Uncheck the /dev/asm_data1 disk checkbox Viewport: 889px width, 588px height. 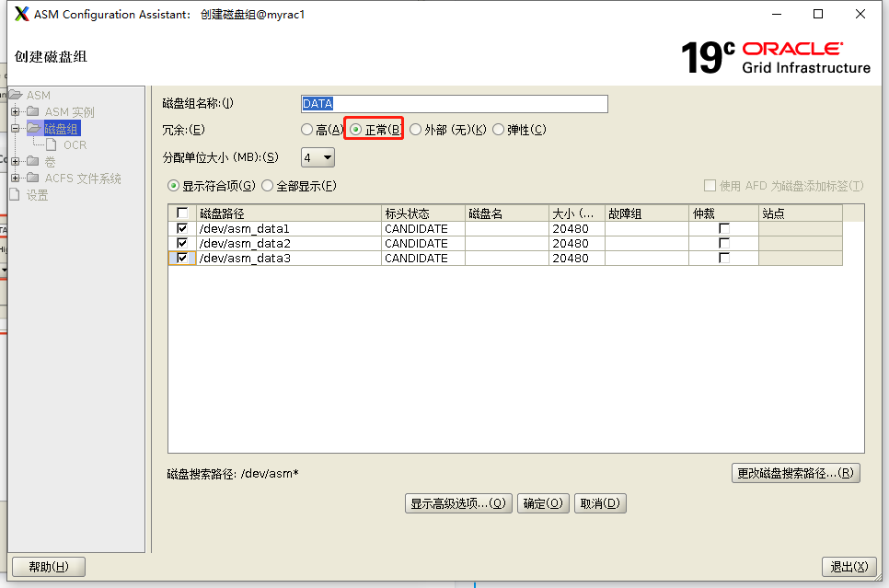pyautogui.click(x=181, y=228)
